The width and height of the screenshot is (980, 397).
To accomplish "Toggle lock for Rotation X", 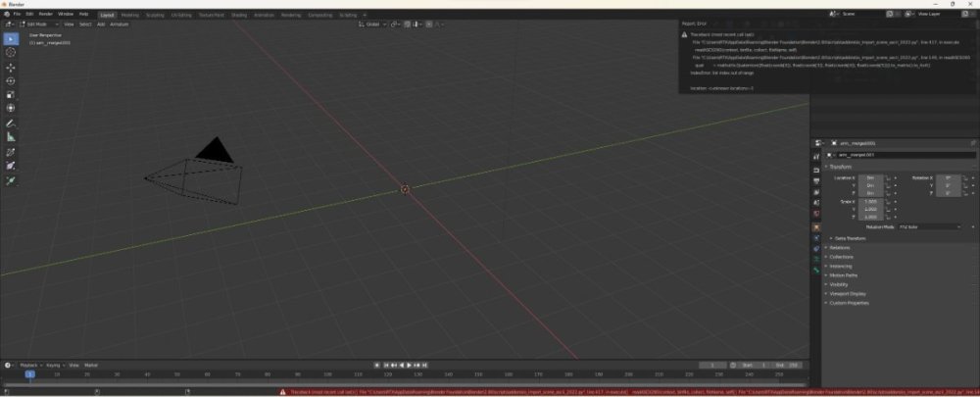I will click(x=965, y=178).
